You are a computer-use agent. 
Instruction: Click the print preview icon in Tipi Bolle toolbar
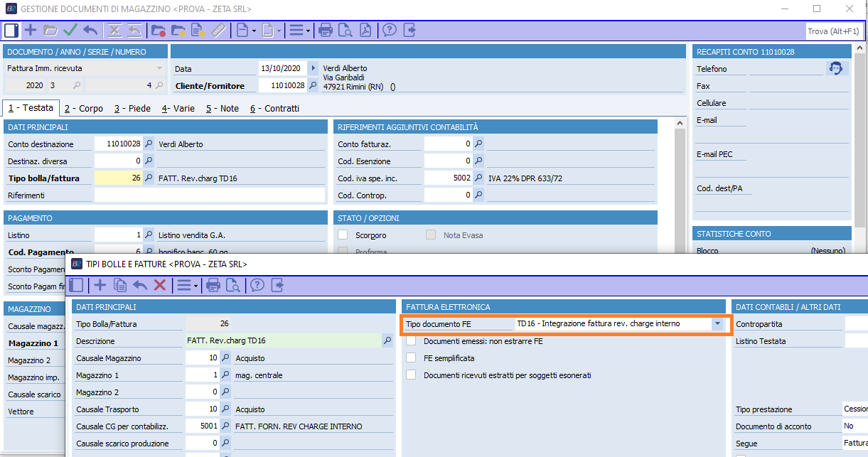pos(232,285)
